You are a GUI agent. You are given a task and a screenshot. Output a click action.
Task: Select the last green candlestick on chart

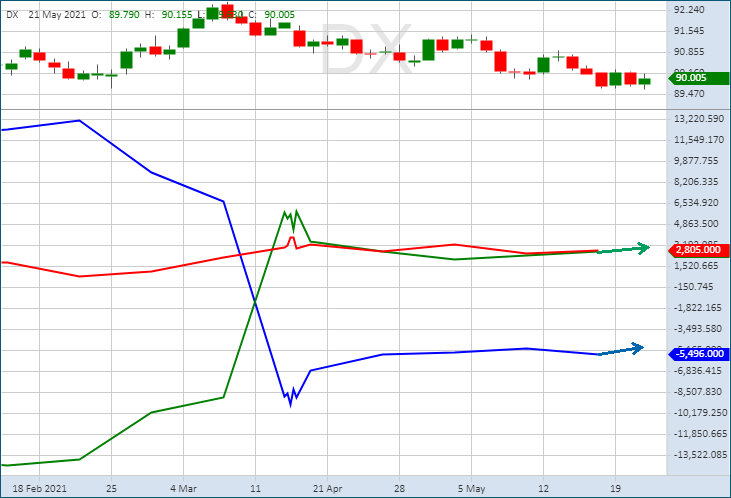tap(645, 81)
